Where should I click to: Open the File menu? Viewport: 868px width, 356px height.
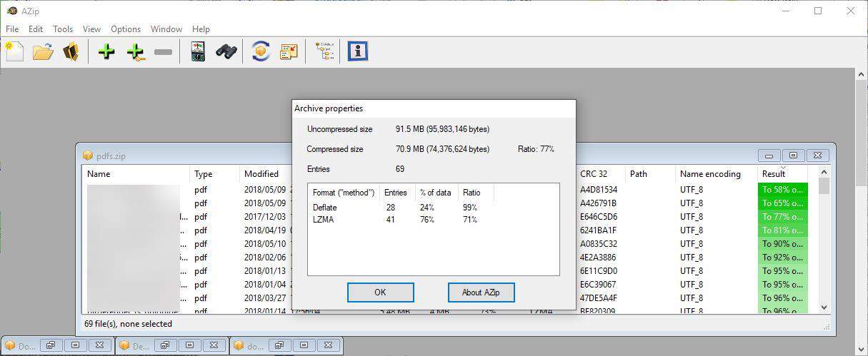(x=12, y=29)
